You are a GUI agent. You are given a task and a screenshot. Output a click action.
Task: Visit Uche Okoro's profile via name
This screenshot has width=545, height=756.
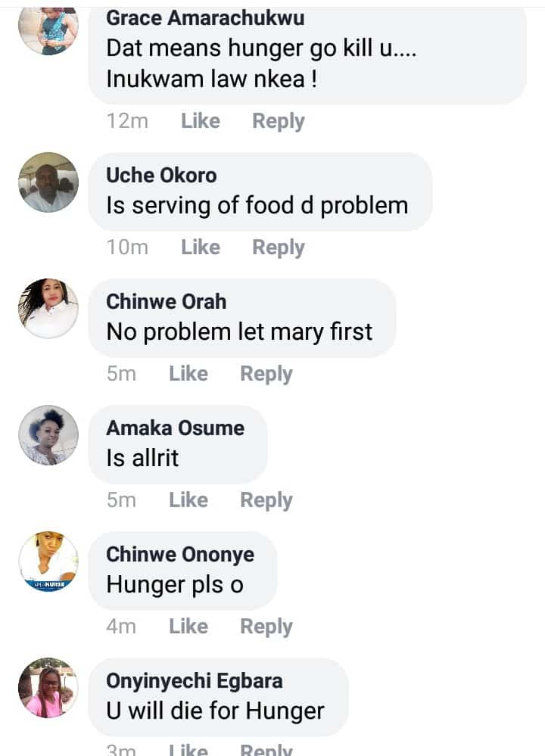(x=161, y=176)
